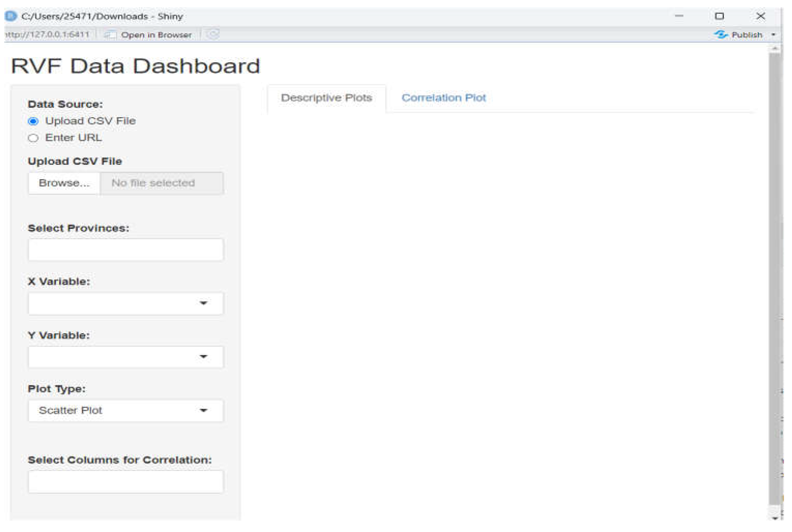Select the Enter URL radio button
The width and height of the screenshot is (792, 532).
33,138
